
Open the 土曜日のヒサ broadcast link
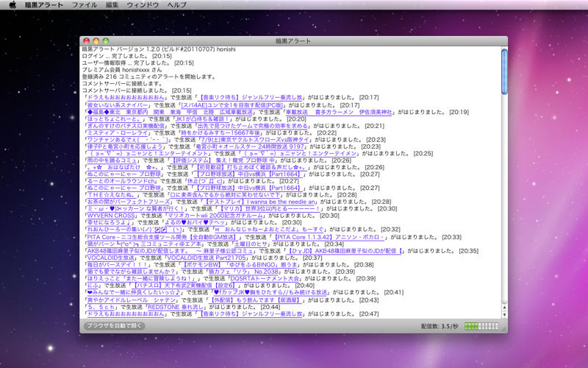click(251, 244)
